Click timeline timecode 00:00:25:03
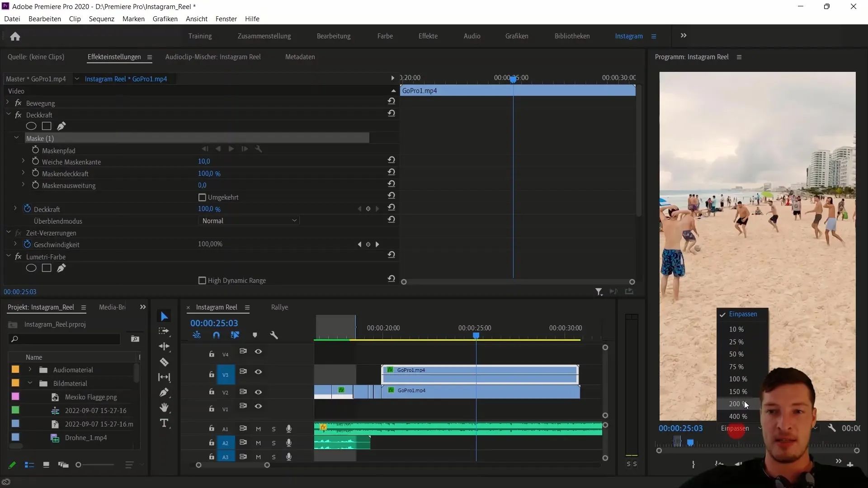This screenshot has width=868, height=488. pos(214,323)
